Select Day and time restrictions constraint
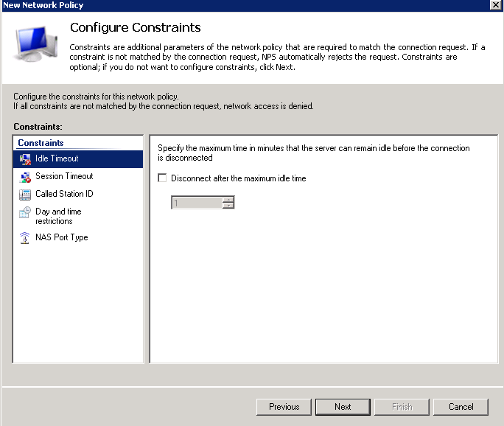The width and height of the screenshot is (504, 426). (78, 217)
